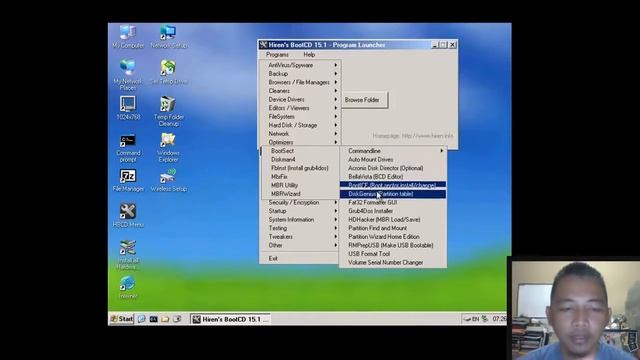Image resolution: width=640 pixels, height=360 pixels.
Task: Launch Grub4Dos Installer
Action: 393,211
